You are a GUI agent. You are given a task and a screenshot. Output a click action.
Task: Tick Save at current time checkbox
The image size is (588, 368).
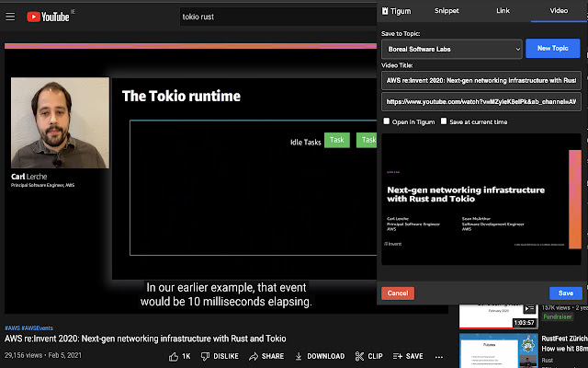[444, 121]
